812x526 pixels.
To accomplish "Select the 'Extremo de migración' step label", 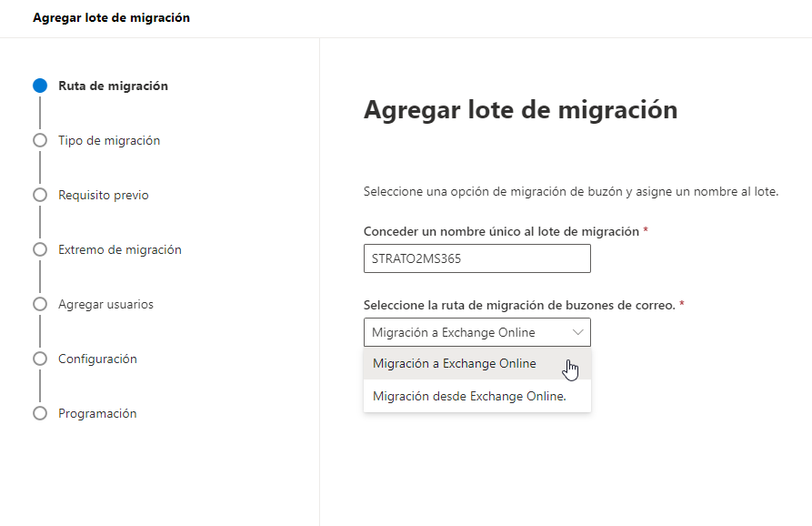I will pos(119,249).
